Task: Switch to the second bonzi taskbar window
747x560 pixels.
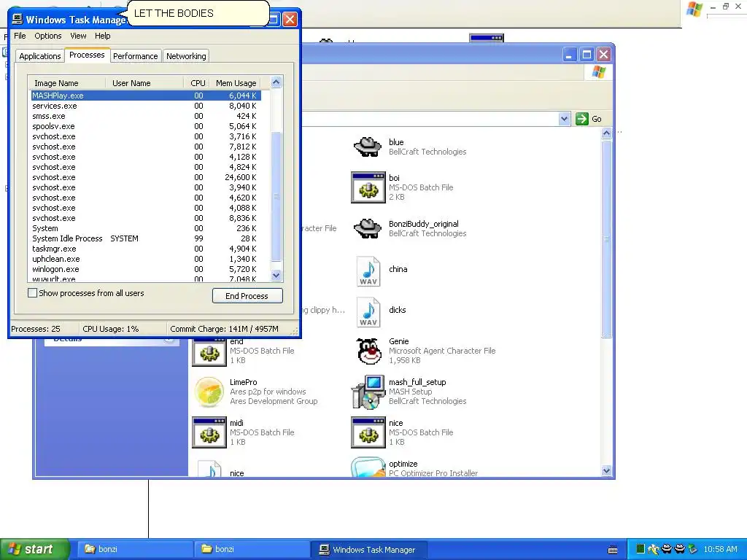Action: [x=252, y=549]
